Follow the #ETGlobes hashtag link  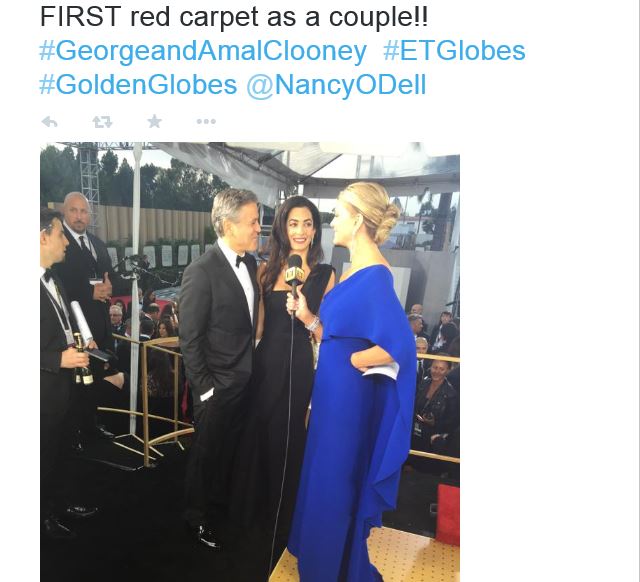point(454,50)
